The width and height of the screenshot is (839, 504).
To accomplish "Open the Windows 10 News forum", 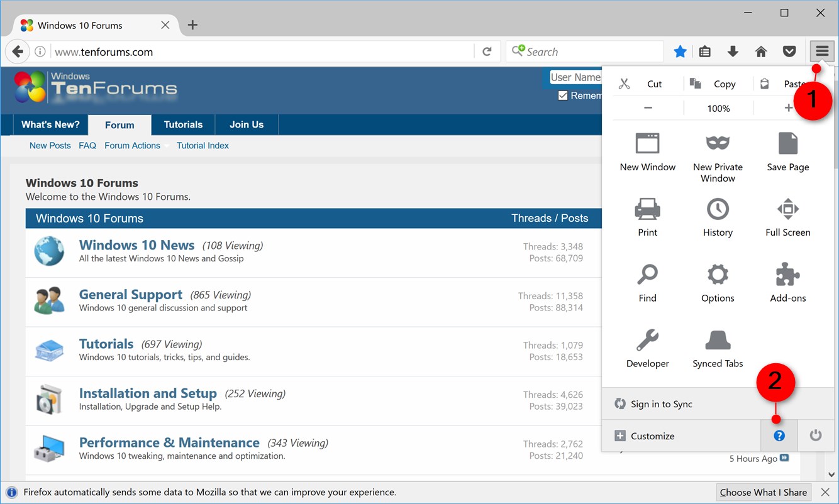I will 136,245.
